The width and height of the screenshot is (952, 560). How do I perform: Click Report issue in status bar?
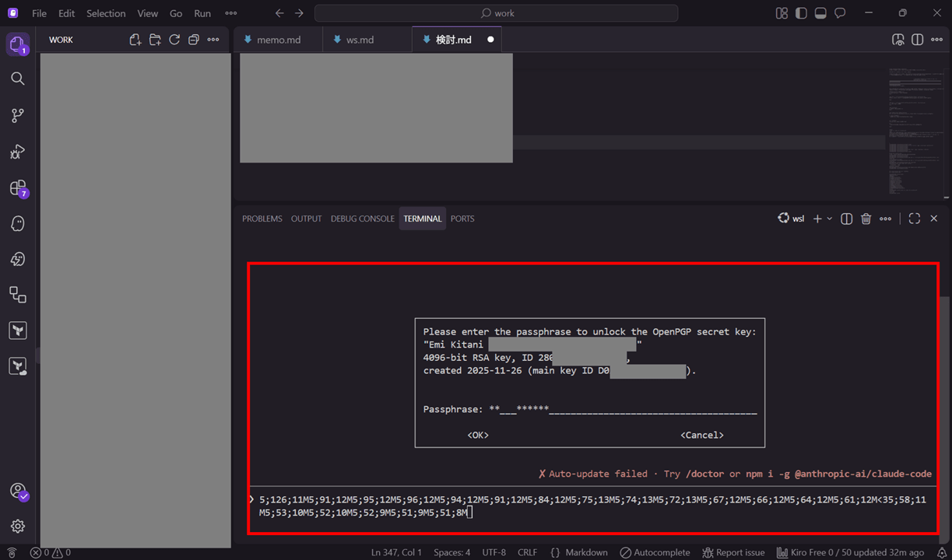click(x=733, y=552)
